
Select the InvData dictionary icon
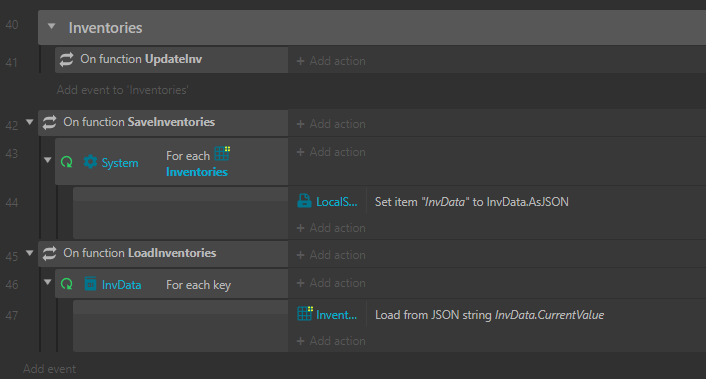coord(91,284)
